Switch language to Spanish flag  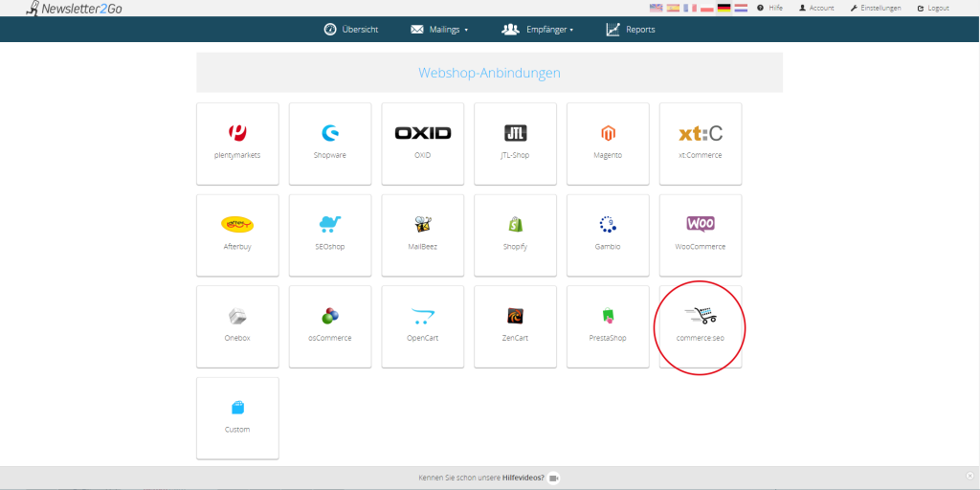click(673, 8)
